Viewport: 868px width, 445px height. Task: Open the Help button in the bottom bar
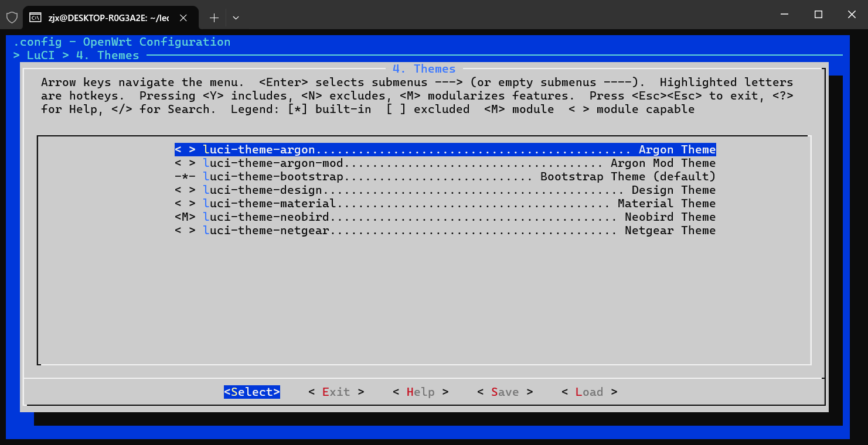coord(420,392)
